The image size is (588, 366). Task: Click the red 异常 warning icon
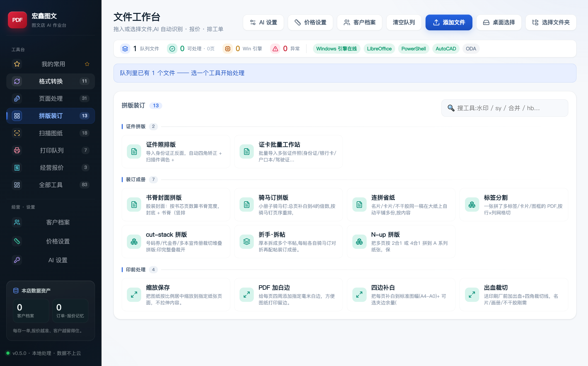[275, 49]
